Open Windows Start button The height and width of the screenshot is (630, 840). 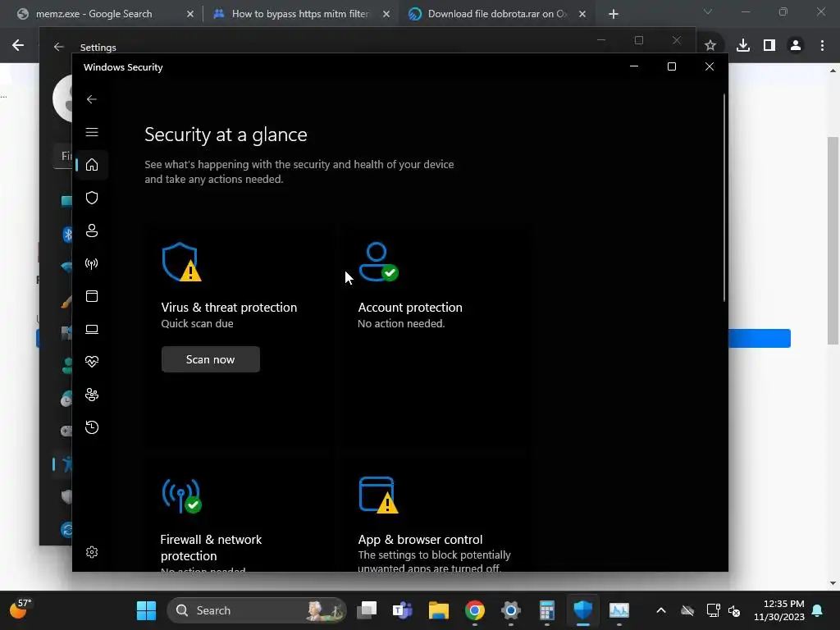click(x=146, y=610)
